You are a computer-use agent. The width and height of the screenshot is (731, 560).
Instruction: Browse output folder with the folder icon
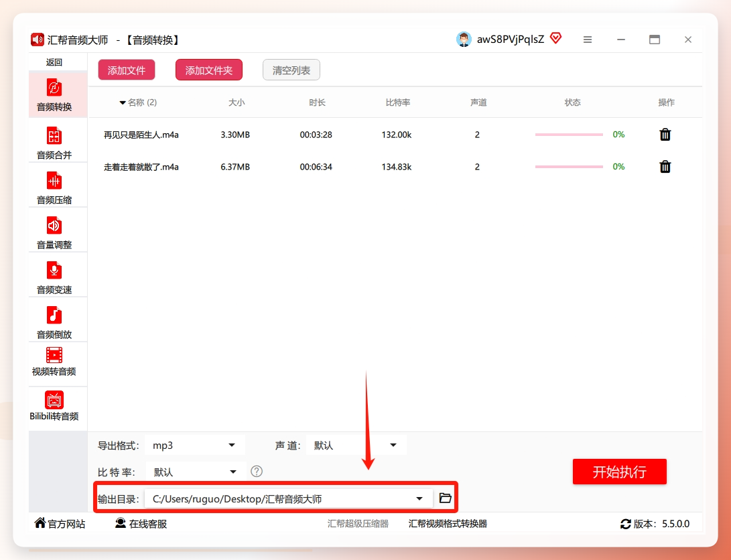[x=445, y=498]
